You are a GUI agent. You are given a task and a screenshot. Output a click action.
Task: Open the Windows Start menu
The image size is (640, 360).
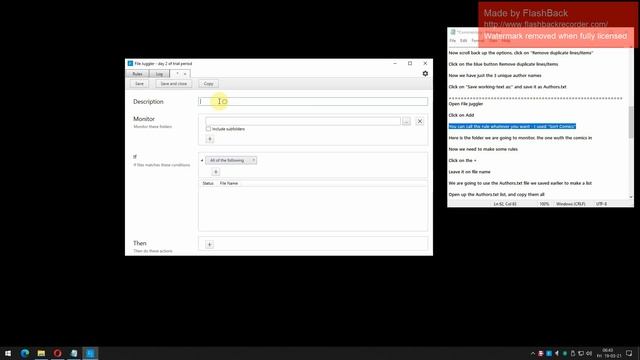(8, 353)
